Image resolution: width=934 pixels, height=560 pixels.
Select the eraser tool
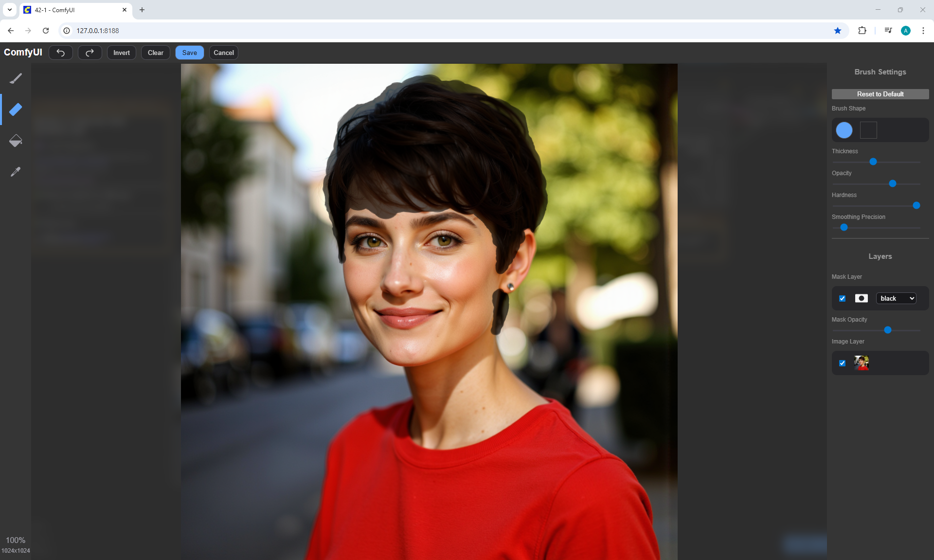[x=16, y=109]
